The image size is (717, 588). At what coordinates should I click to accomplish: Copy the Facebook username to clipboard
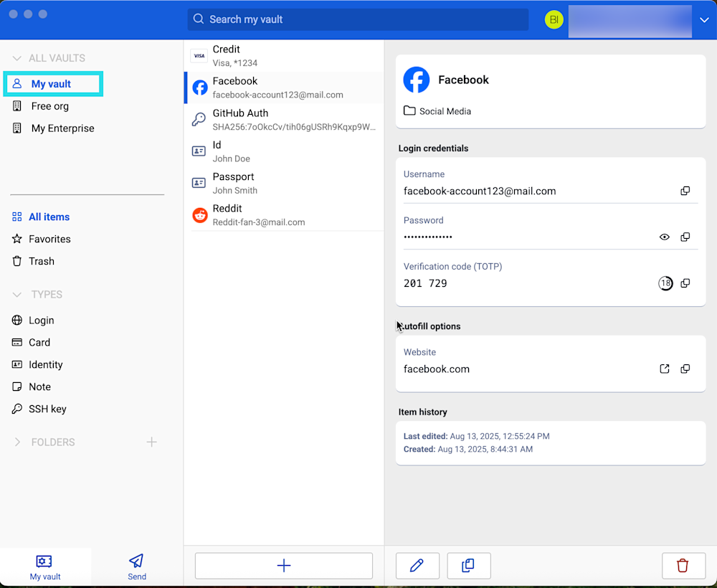coord(685,191)
